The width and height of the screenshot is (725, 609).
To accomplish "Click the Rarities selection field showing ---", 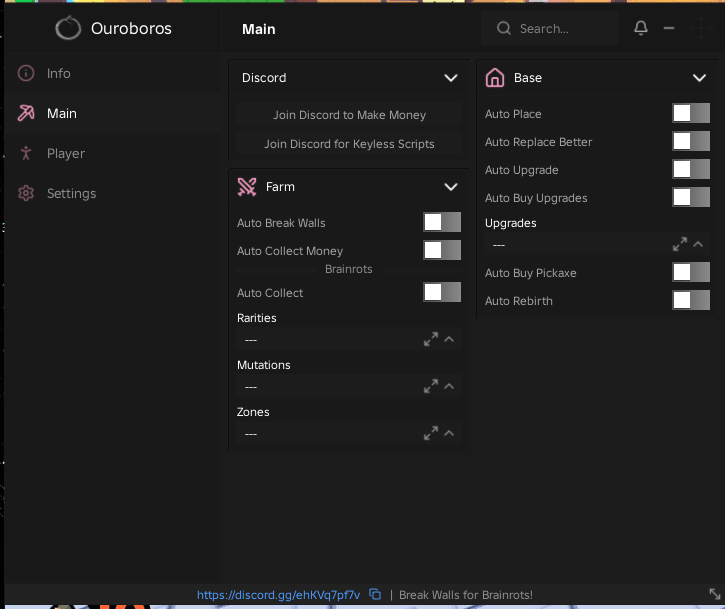I will (349, 339).
